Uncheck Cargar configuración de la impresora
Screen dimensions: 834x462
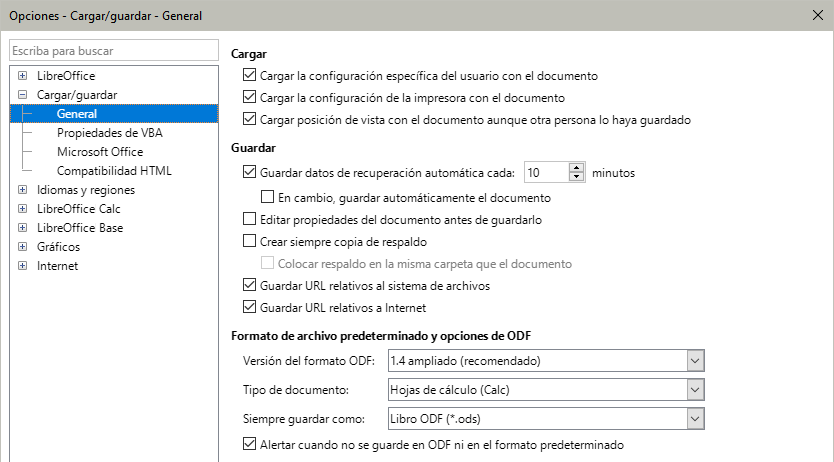249,97
